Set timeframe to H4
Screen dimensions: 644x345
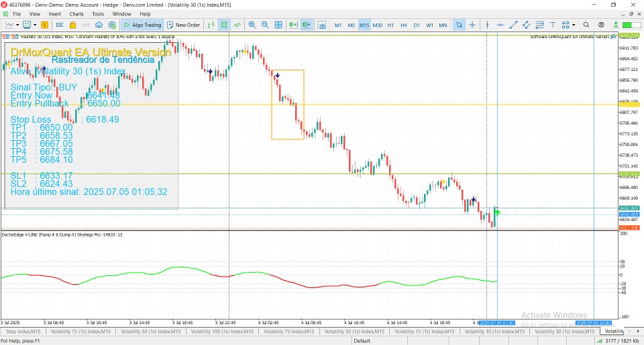click(403, 25)
